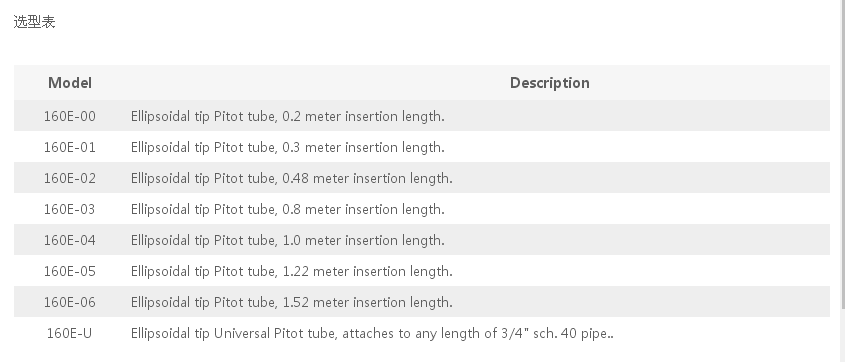Select the 160E-00 model cell
Screen dimensions: 845x362
[70, 116]
